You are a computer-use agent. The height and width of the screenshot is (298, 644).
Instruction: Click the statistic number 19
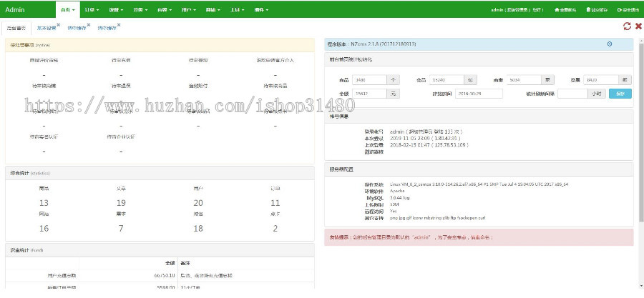121,203
